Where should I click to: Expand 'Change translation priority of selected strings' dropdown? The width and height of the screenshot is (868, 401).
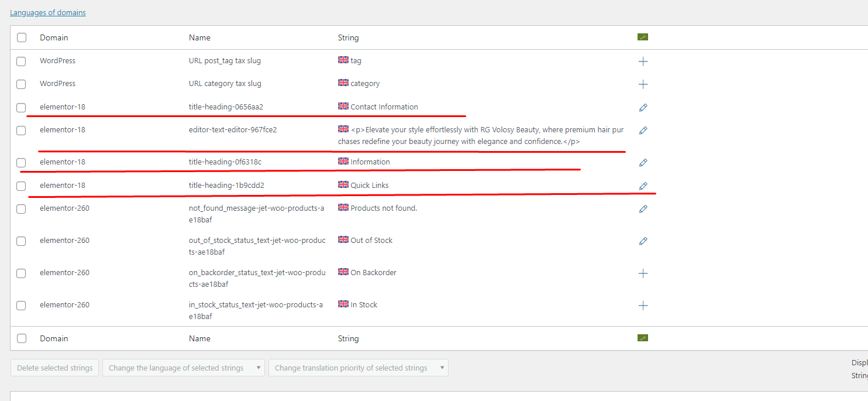pyautogui.click(x=358, y=368)
